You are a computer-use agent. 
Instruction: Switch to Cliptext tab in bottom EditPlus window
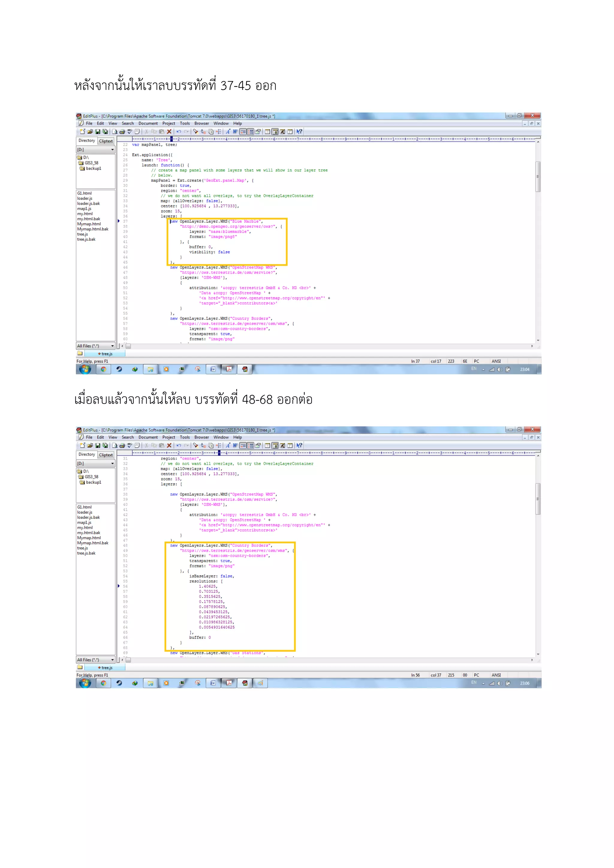tap(106, 455)
